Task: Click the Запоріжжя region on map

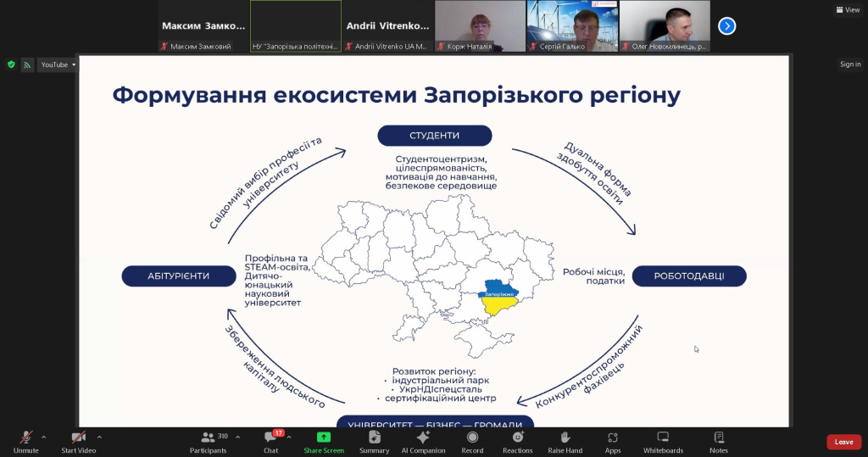Action: pos(498,297)
